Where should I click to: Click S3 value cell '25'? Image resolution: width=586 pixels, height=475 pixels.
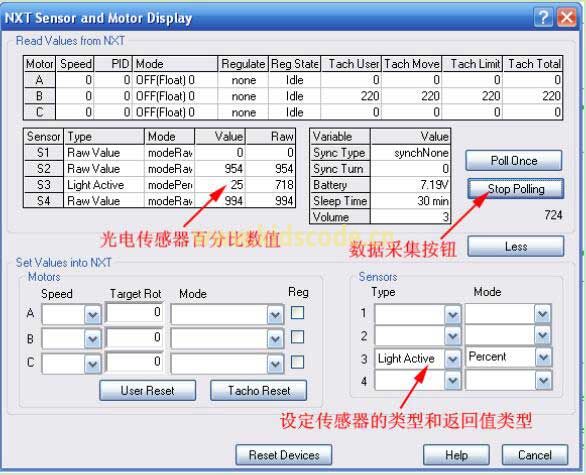tap(220, 185)
